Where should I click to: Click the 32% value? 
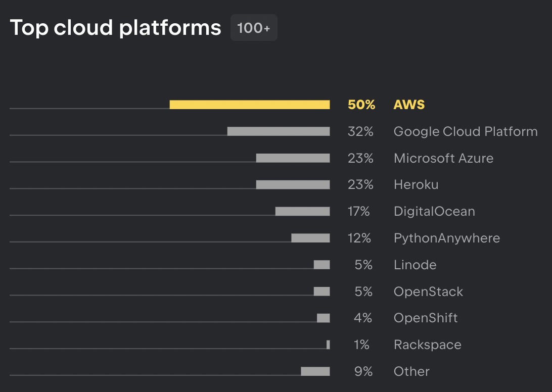pos(360,131)
